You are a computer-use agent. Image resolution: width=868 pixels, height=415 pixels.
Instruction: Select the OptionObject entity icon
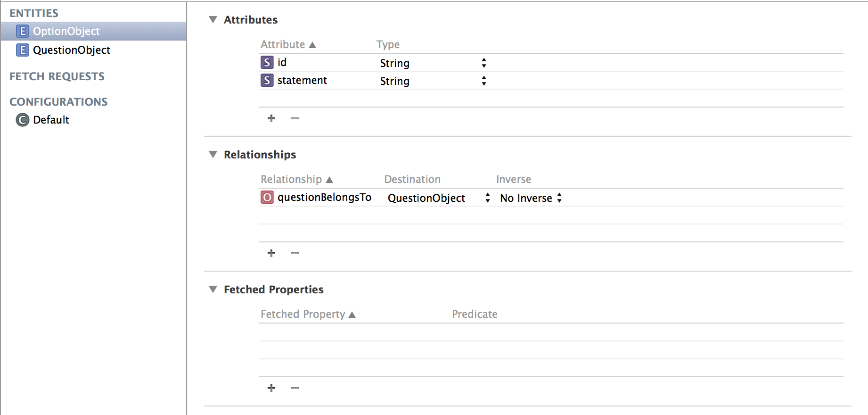tap(22, 31)
